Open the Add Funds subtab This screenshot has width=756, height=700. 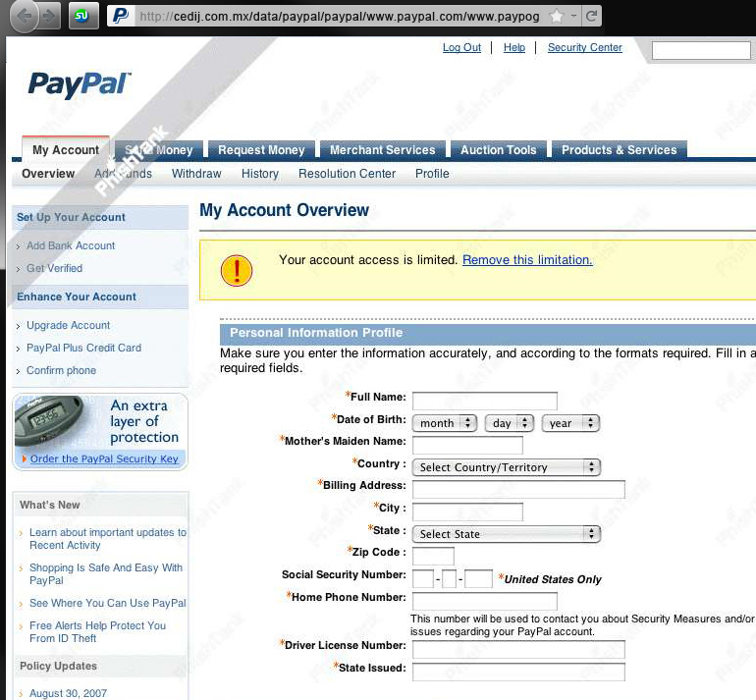[123, 174]
